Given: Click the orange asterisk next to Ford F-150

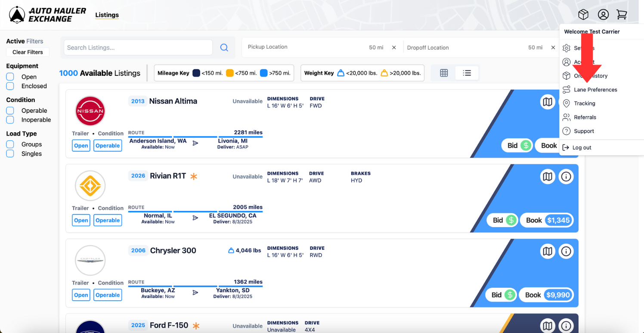Looking at the screenshot, I should 196,326.
